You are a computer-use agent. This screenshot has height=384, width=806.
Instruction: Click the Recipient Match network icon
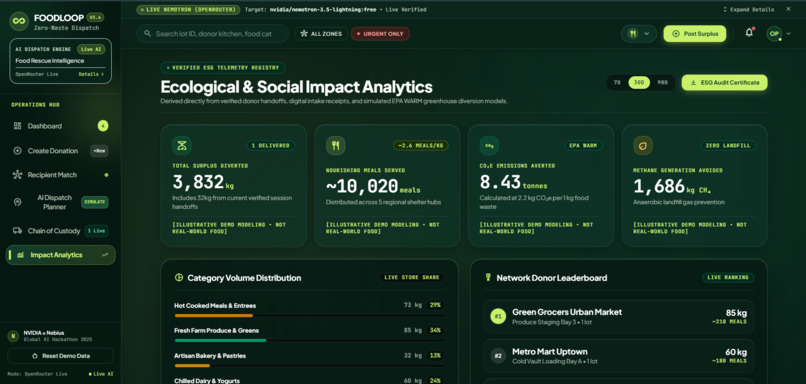point(17,175)
